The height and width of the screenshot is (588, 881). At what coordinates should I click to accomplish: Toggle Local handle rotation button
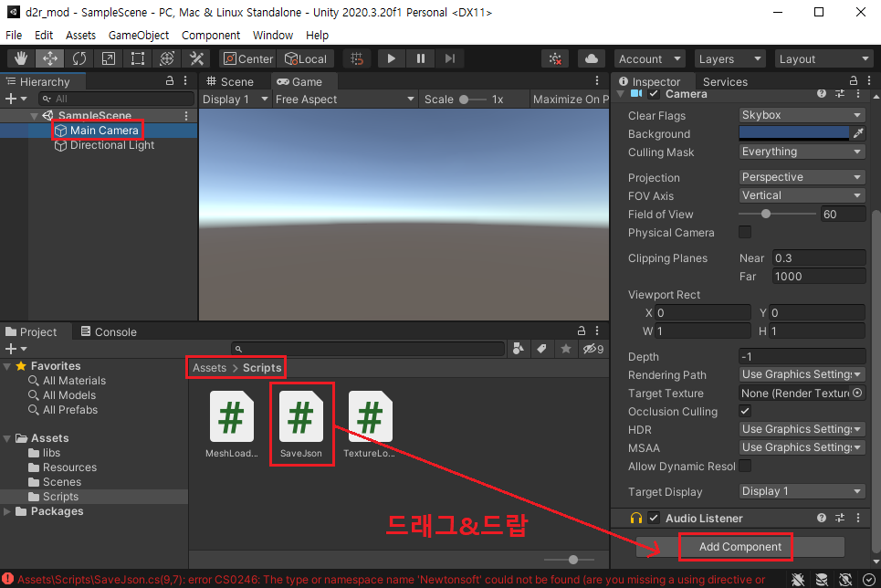(x=306, y=58)
